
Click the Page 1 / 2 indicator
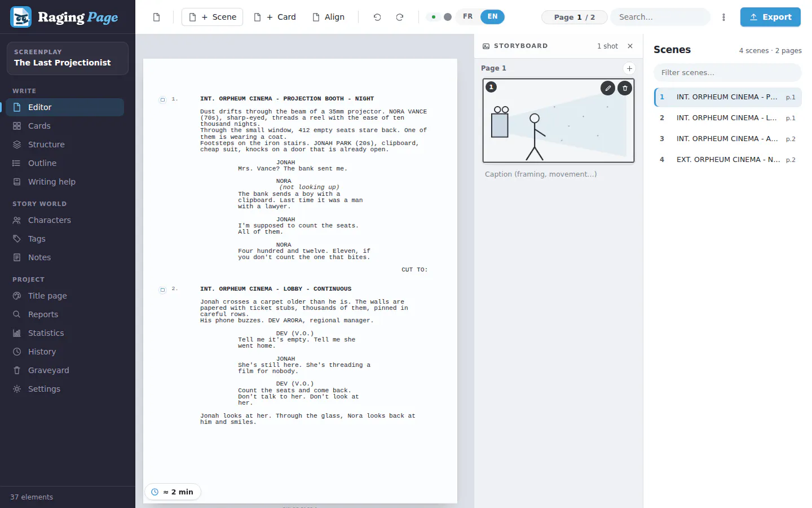(x=574, y=17)
